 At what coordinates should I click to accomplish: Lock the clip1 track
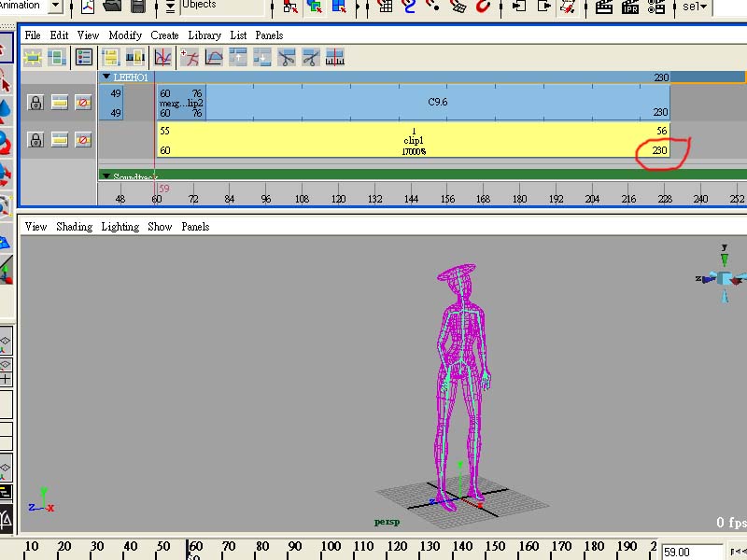pyautogui.click(x=35, y=140)
